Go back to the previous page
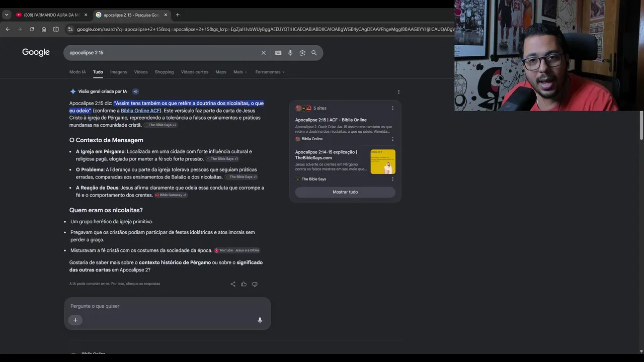Screen dimensions: 644x362 point(8,29)
